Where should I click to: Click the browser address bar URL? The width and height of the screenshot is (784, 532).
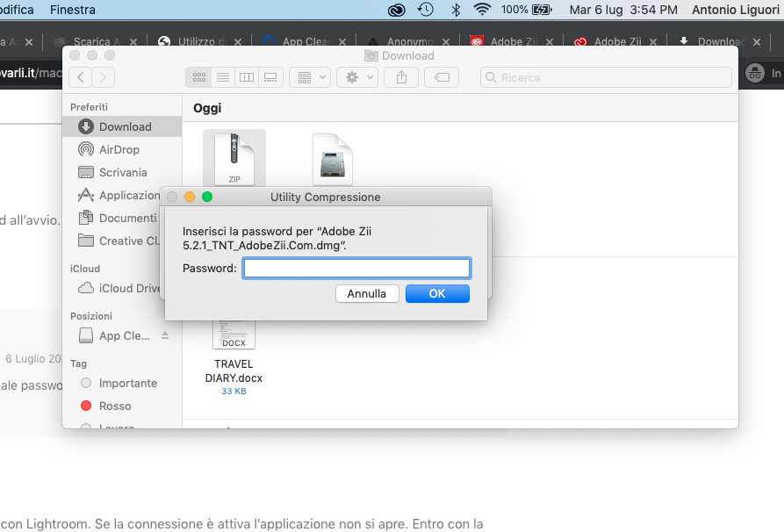31,73
